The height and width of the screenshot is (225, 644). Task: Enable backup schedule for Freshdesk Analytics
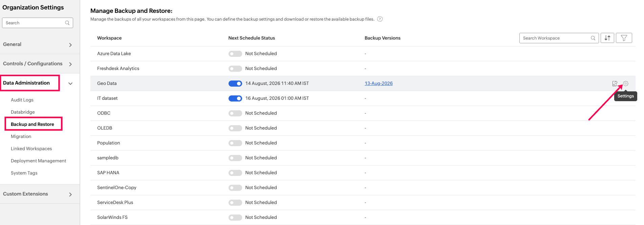click(x=235, y=68)
